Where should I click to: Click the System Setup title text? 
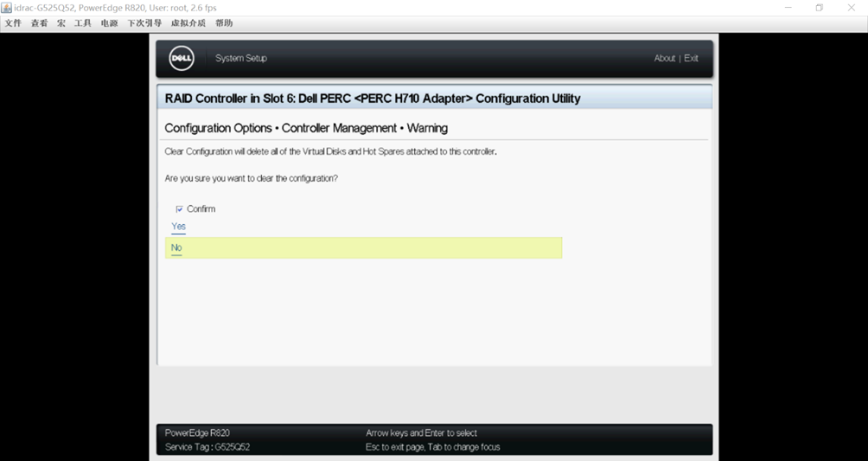[241, 58]
